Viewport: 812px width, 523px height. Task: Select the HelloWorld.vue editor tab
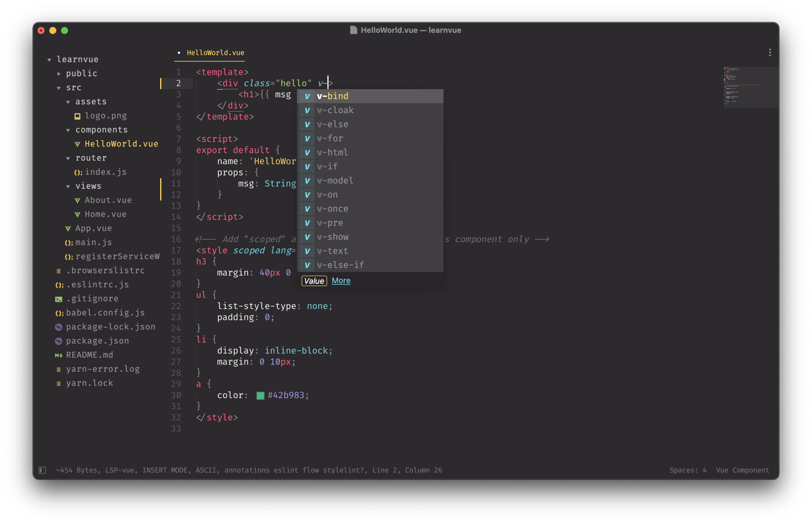tap(215, 53)
